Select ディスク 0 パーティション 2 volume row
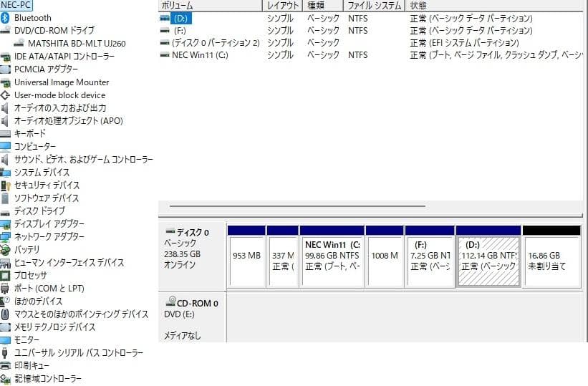Viewport: 588px width, 386px height. pos(370,43)
